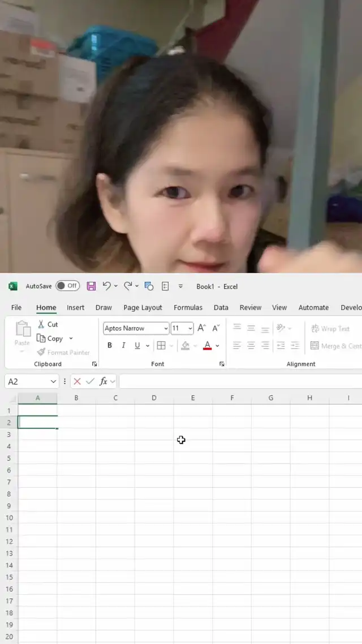362x644 pixels.
Task: Switch to the Formulas tab
Action: point(188,307)
